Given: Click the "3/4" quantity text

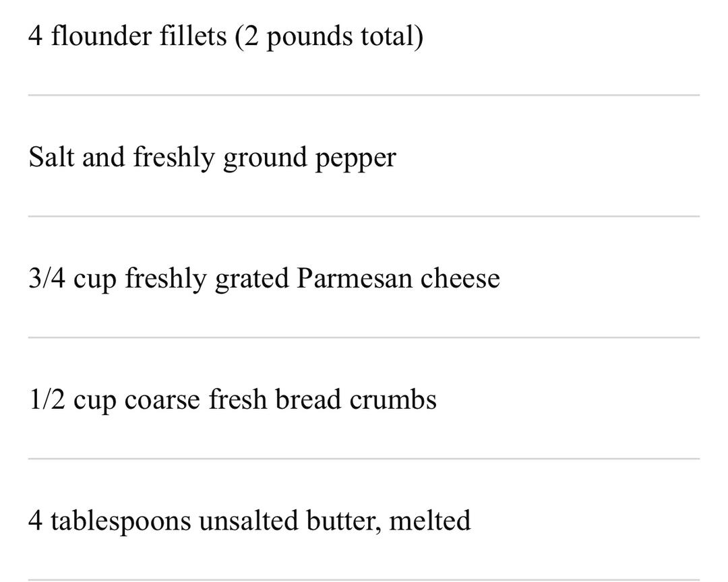Looking at the screenshot, I should click(x=47, y=278).
